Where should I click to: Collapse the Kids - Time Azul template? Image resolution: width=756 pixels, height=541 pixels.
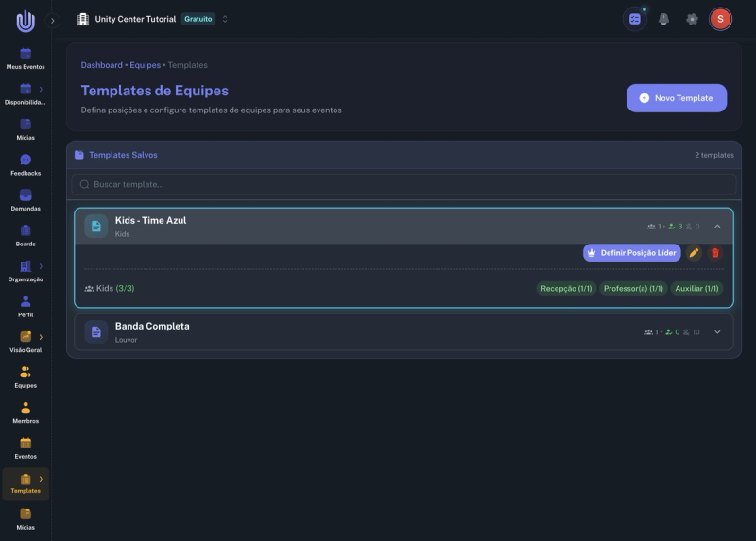[x=717, y=227]
